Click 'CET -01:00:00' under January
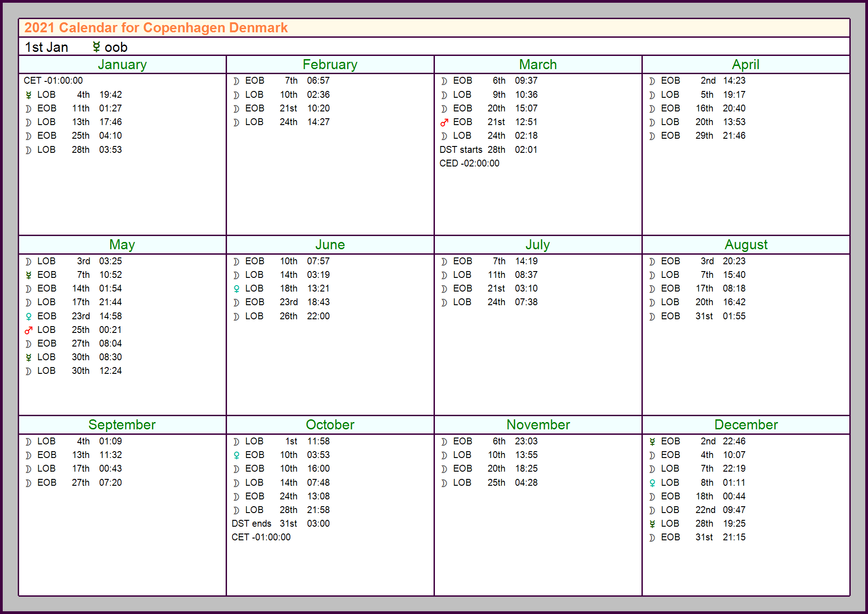This screenshot has width=868, height=614. [53, 81]
